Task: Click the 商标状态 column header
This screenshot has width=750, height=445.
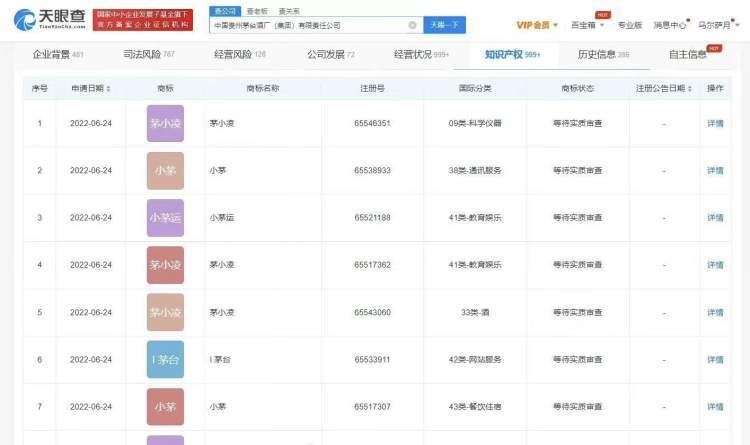Action: pyautogui.click(x=578, y=89)
